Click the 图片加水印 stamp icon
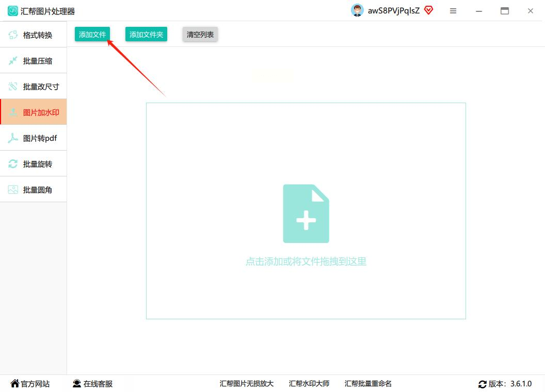This screenshot has height=392, width=545. click(x=13, y=112)
